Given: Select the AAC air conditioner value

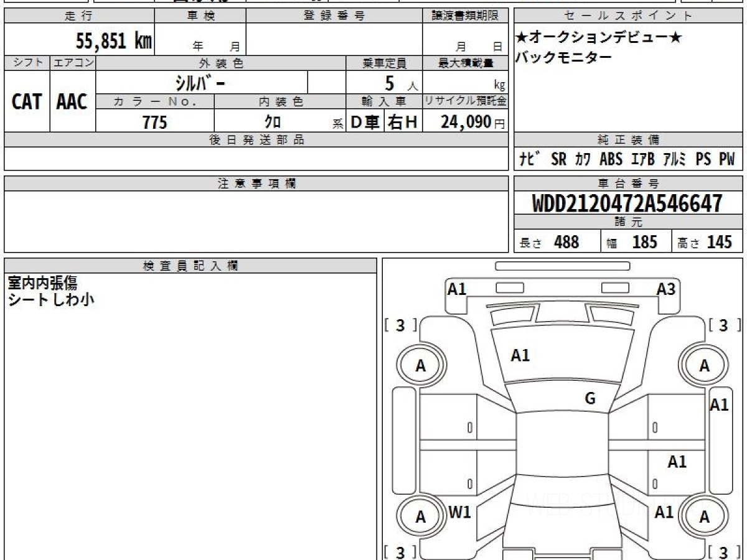Looking at the screenshot, I should click(x=72, y=101).
